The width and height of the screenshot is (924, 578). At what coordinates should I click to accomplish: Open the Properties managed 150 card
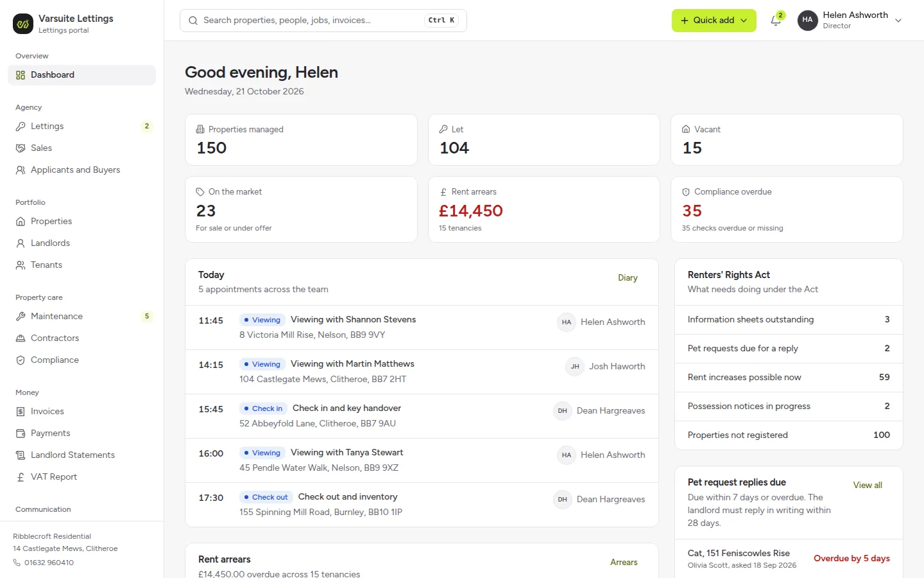[301, 140]
